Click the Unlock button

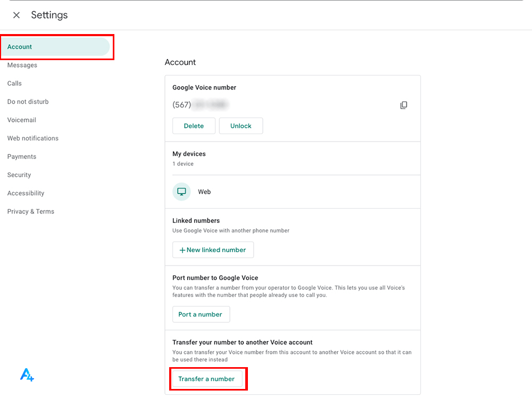(x=241, y=126)
